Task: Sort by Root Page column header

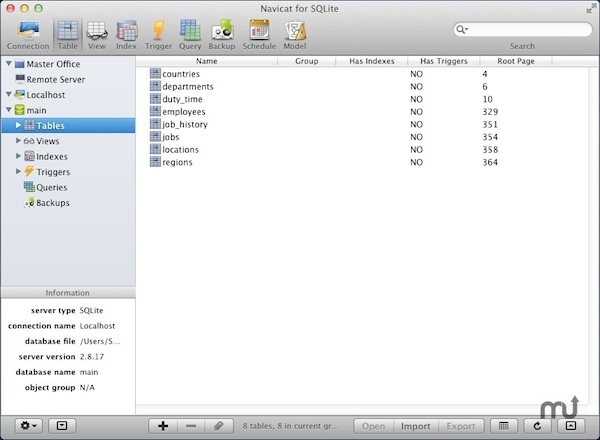Action: 516,61
